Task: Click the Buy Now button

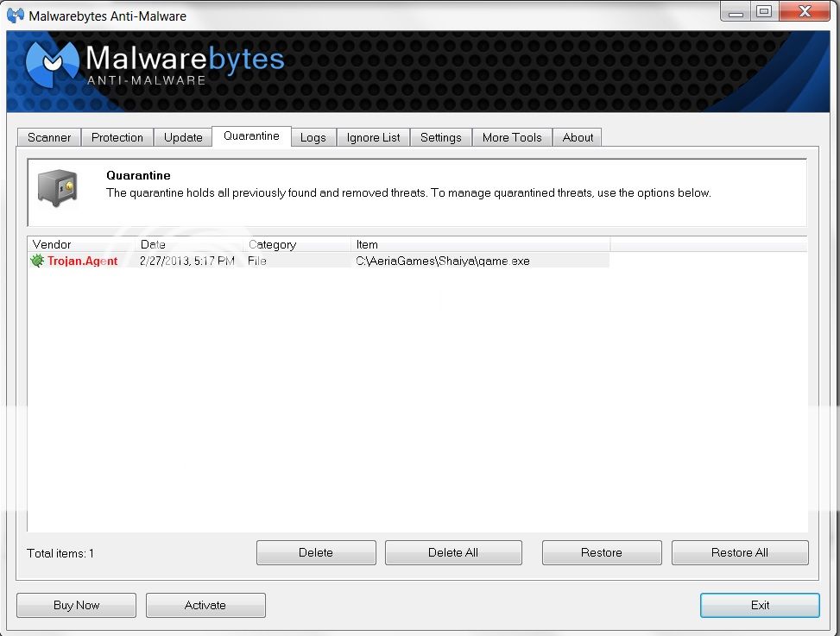Action: [x=76, y=605]
